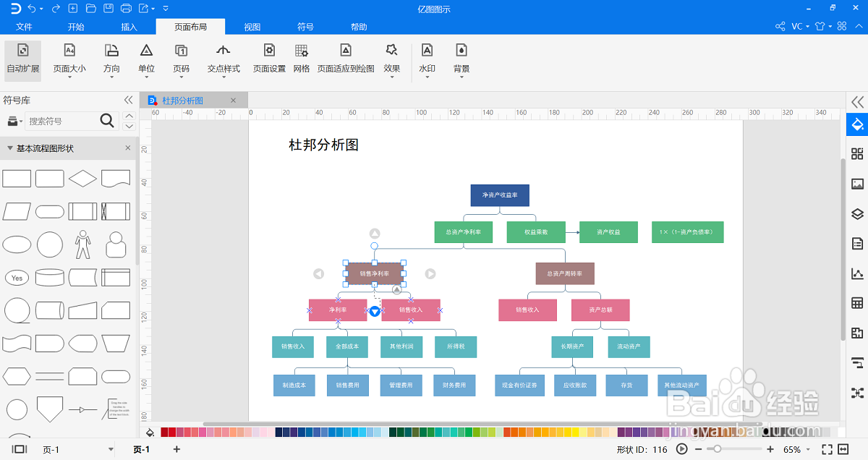868x460 pixels.
Task: Click the search button in symbol library
Action: point(106,121)
